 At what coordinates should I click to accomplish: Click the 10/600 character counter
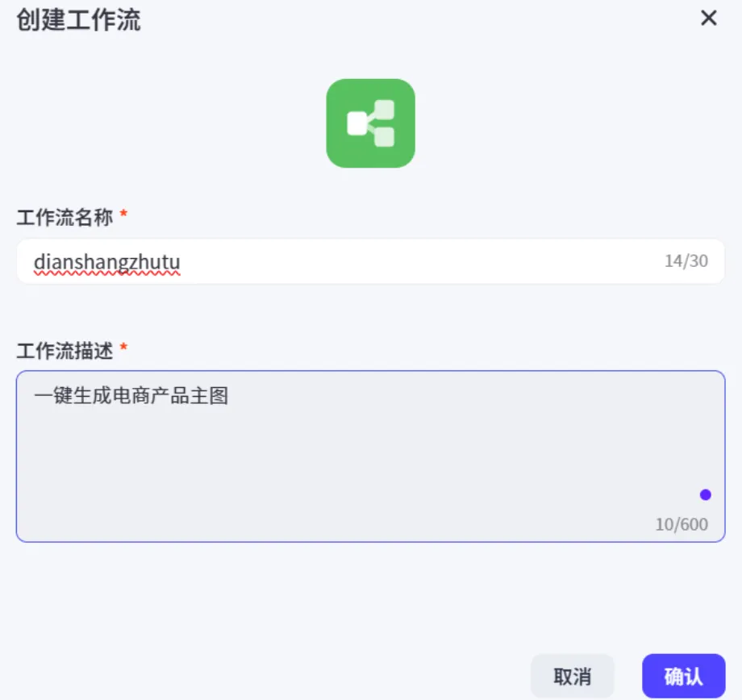pos(682,524)
